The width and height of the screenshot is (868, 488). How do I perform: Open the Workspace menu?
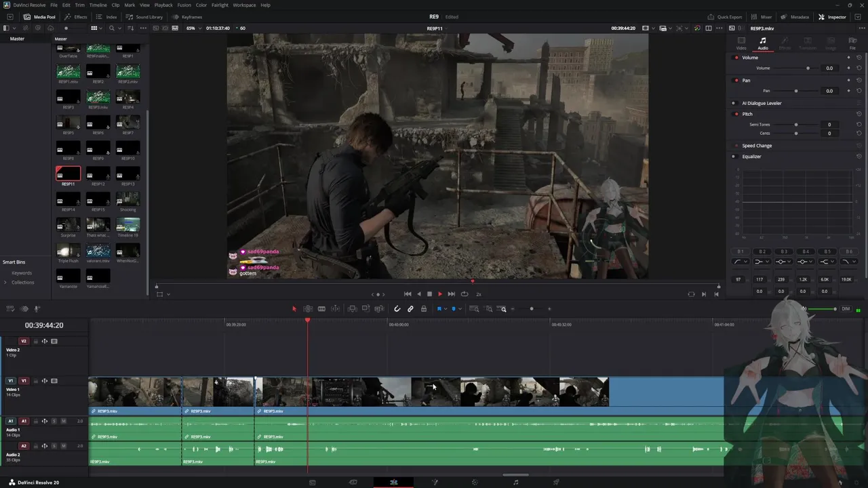pos(245,5)
